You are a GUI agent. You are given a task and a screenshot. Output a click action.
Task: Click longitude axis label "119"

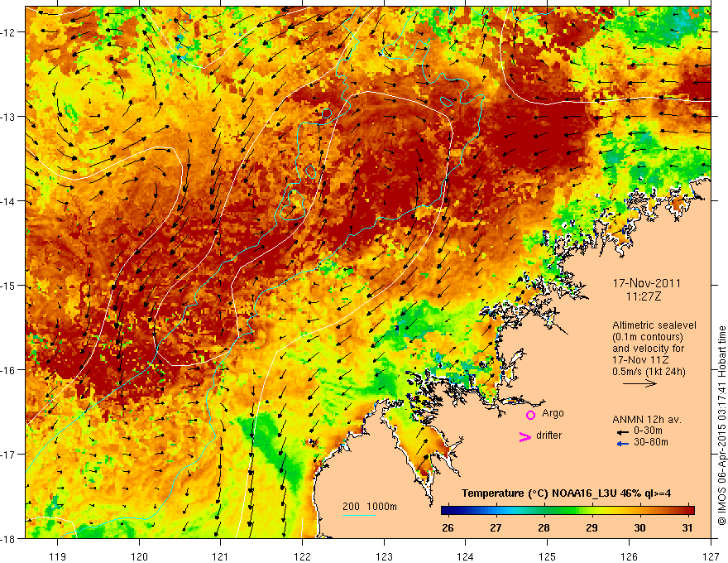point(58,556)
